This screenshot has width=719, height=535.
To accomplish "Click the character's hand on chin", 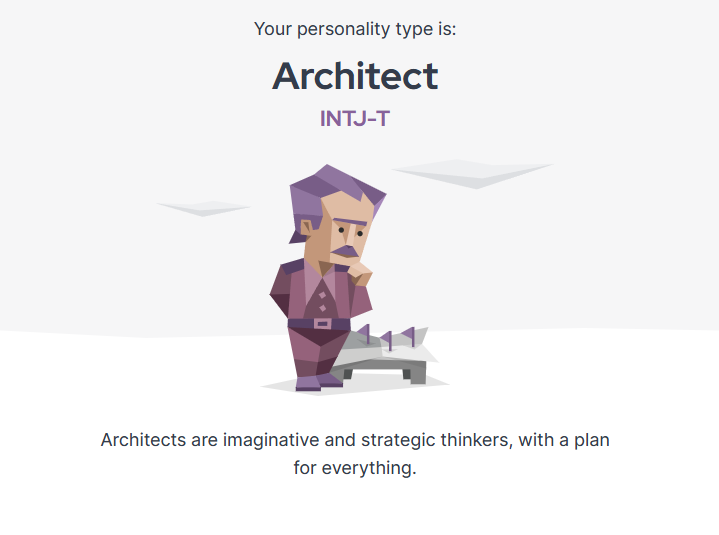I will point(360,273).
